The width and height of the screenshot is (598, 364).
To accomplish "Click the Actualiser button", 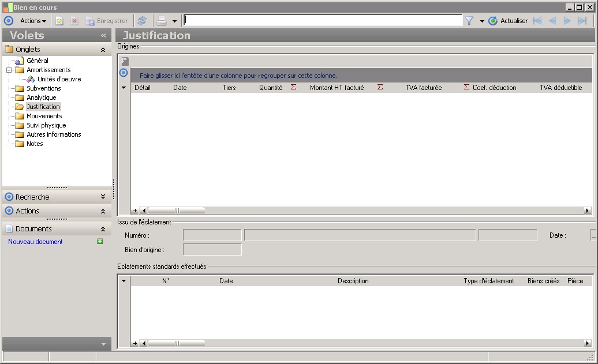I will pos(508,21).
